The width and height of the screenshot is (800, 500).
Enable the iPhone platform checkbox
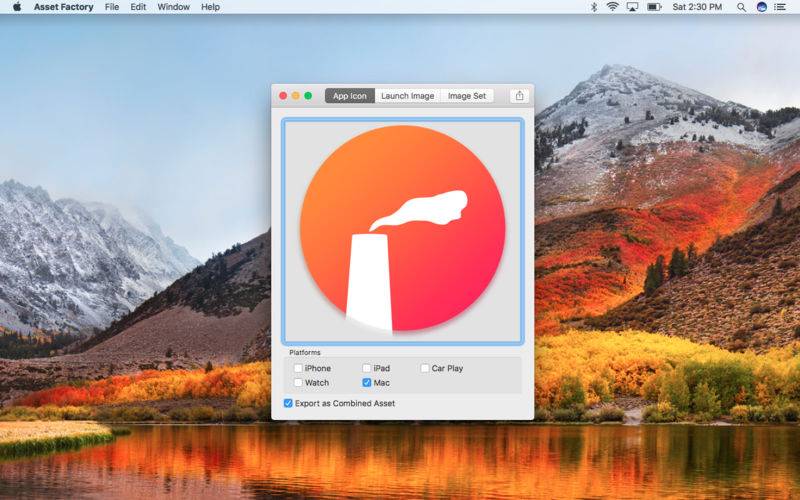pos(298,368)
